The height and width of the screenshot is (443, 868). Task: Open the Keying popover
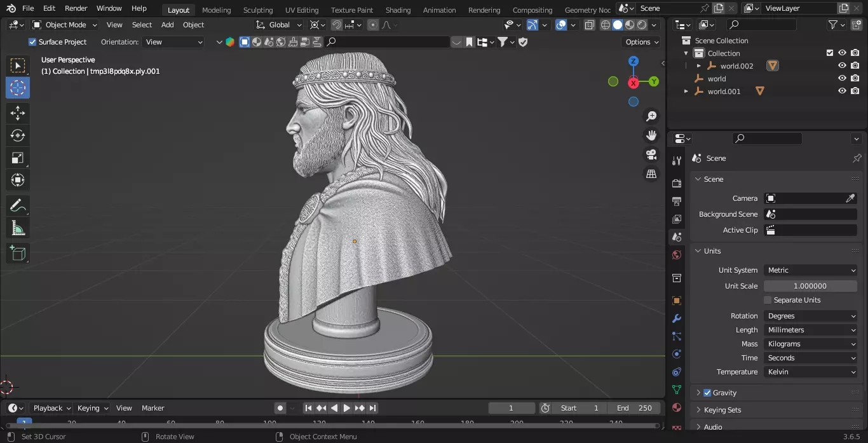tap(93, 408)
